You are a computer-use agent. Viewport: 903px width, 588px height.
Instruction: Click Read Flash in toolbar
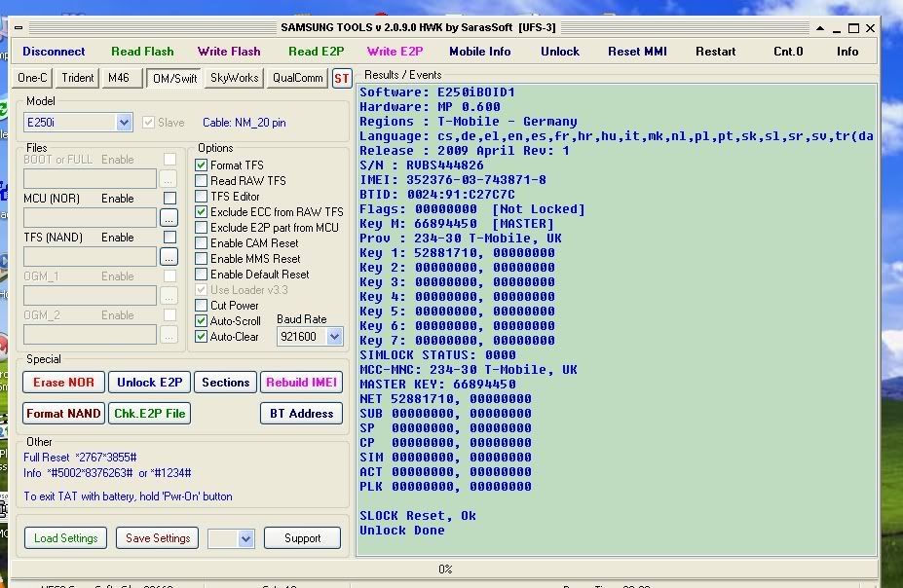(142, 52)
